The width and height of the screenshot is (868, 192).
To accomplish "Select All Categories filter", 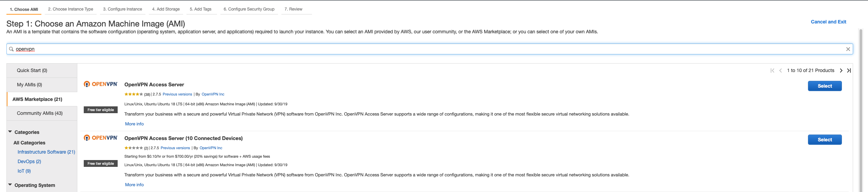I will click(x=29, y=143).
